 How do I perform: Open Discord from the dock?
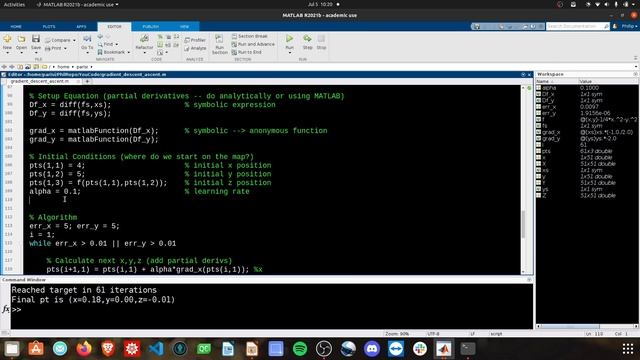click(x=372, y=349)
